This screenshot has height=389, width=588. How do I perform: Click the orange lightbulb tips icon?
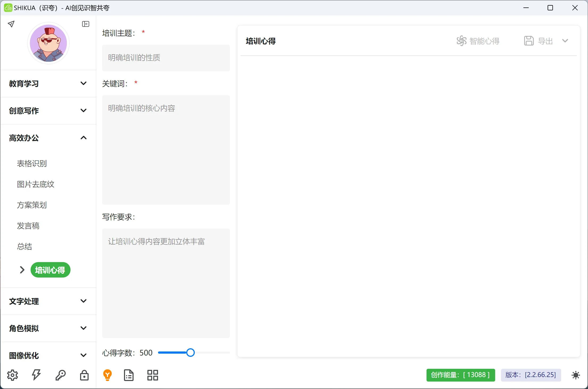pos(107,375)
